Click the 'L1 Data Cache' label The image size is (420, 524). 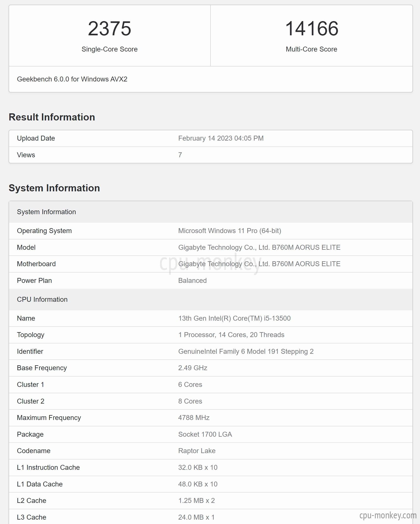(x=40, y=484)
